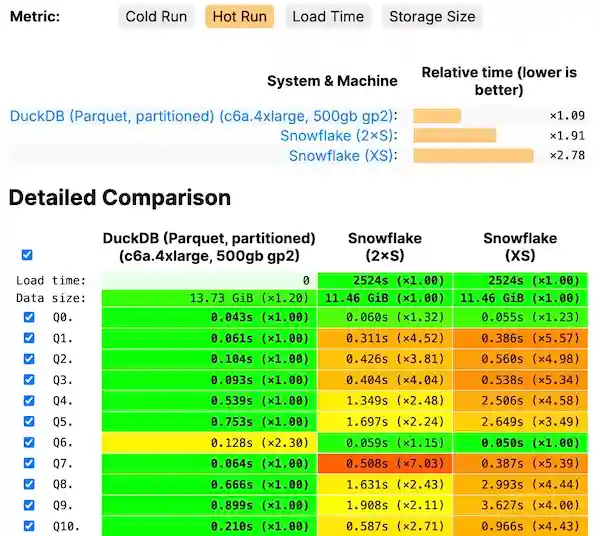The image size is (600, 536).
Task: Switch metric to Load Time
Action: tap(328, 16)
